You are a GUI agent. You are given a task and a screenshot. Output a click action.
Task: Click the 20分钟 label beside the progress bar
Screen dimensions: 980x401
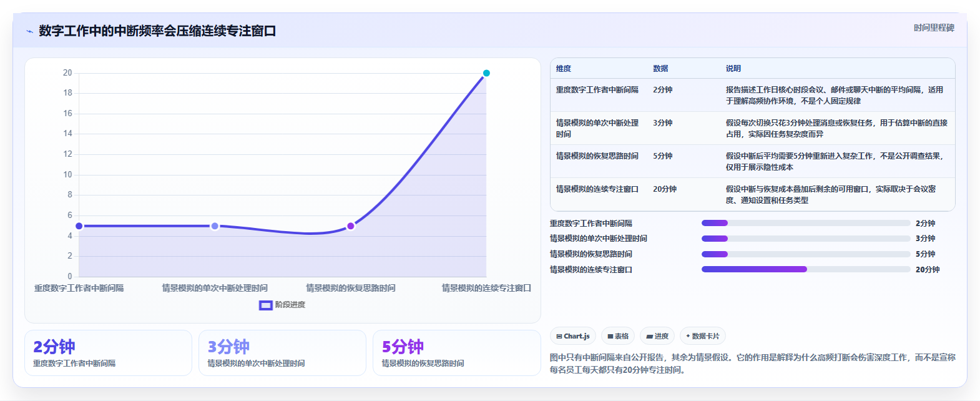click(x=928, y=270)
